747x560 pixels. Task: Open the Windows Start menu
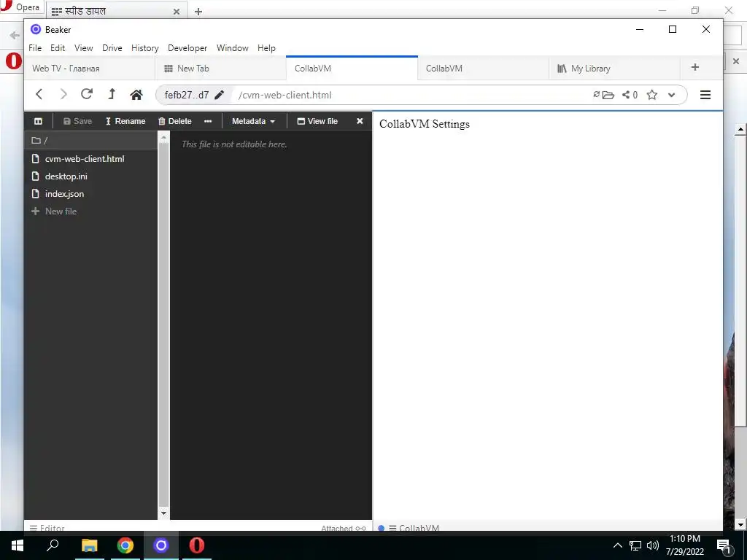(18, 545)
